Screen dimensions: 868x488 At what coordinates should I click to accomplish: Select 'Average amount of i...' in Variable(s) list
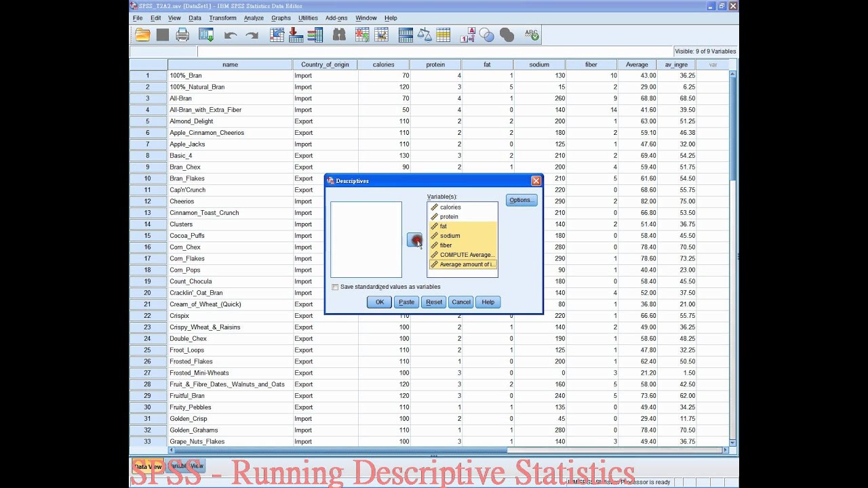coord(462,264)
